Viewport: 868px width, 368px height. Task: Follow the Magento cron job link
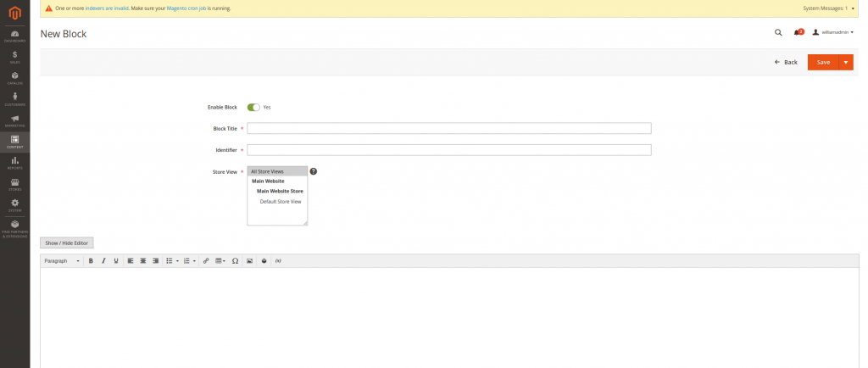coord(185,8)
